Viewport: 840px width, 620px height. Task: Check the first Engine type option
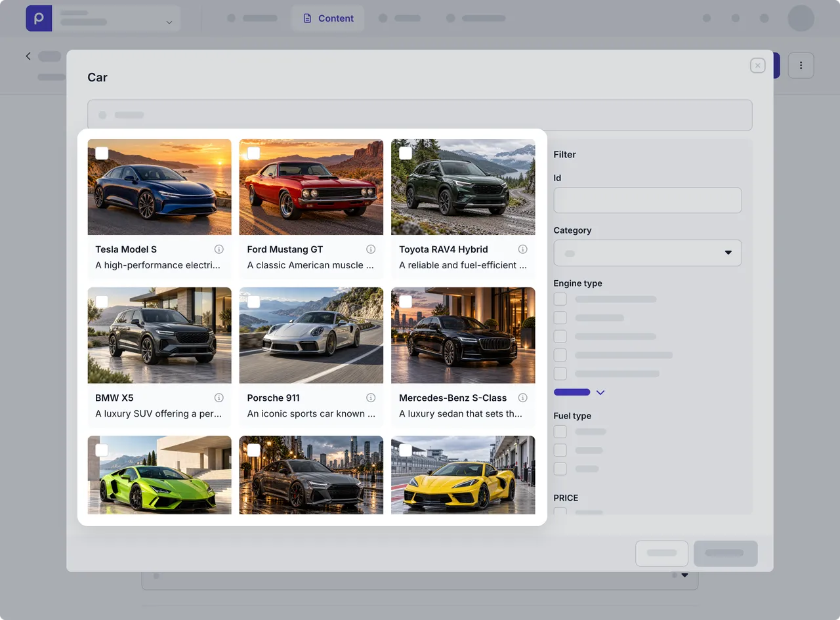click(x=560, y=299)
